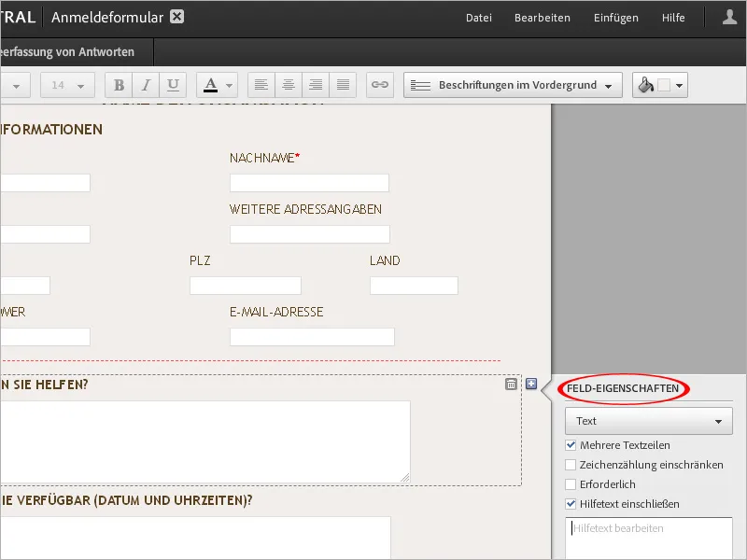
Task: Open the Beschriftungen im Vordergrund dropdown
Action: [511, 84]
